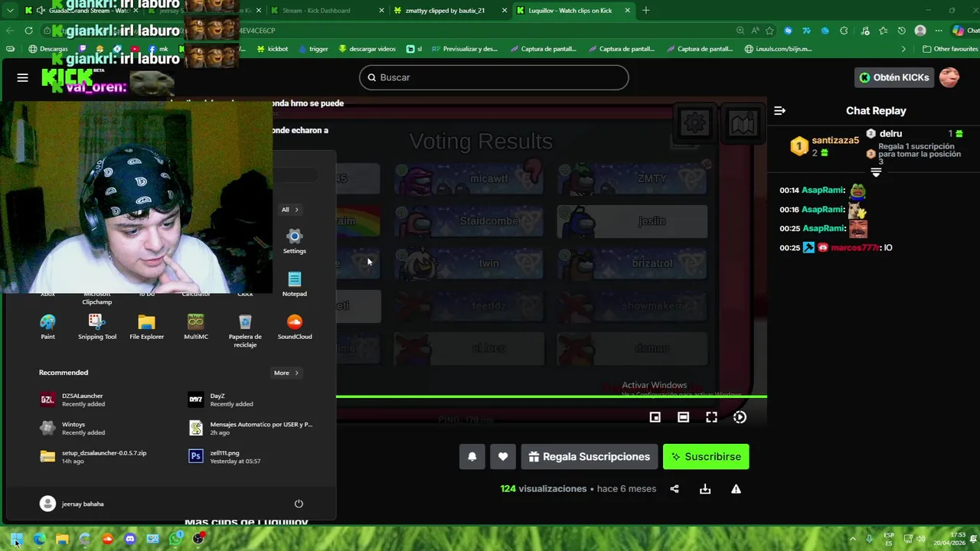Open descargar videos bookmark
The height and width of the screenshot is (551, 980).
367,49
